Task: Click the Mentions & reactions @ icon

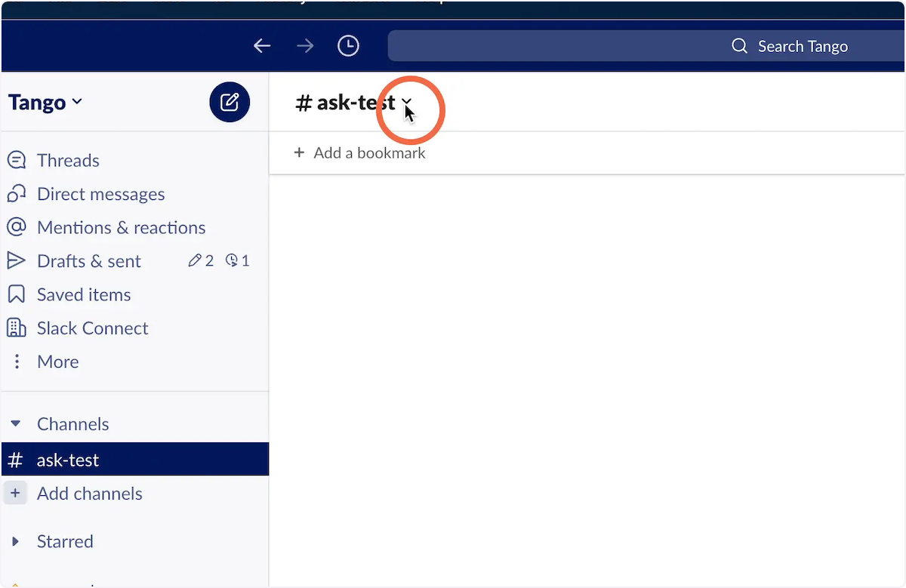Action: coord(16,227)
